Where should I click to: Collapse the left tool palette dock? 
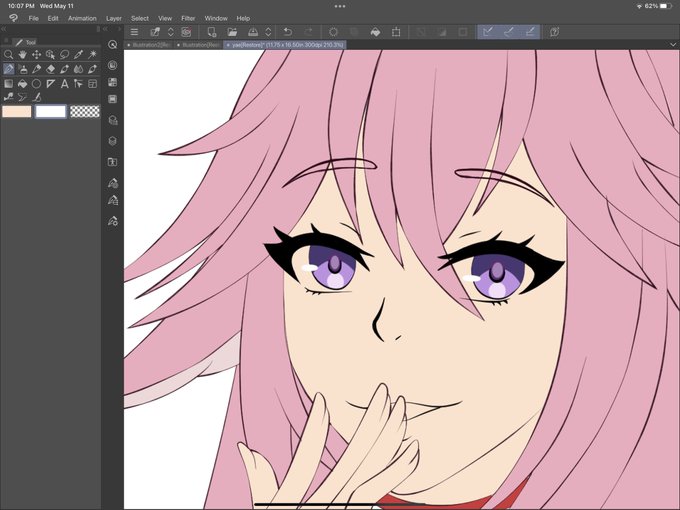coord(3,29)
